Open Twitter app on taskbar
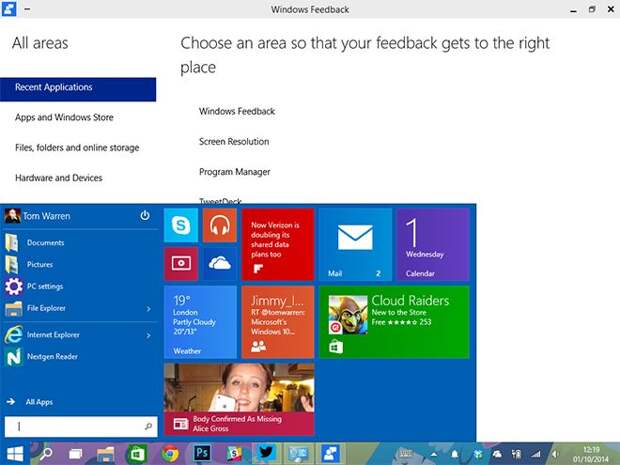Viewport: 620px width, 465px height. 267,453
